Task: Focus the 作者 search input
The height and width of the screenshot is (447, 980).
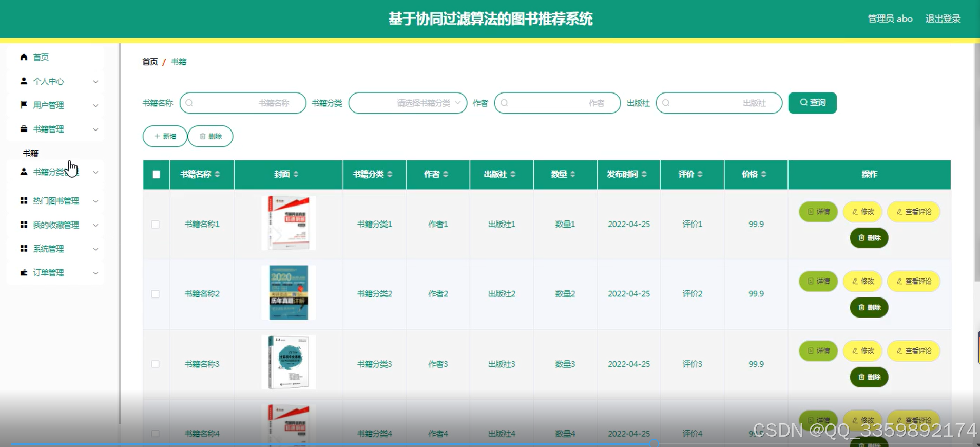Action: [558, 103]
